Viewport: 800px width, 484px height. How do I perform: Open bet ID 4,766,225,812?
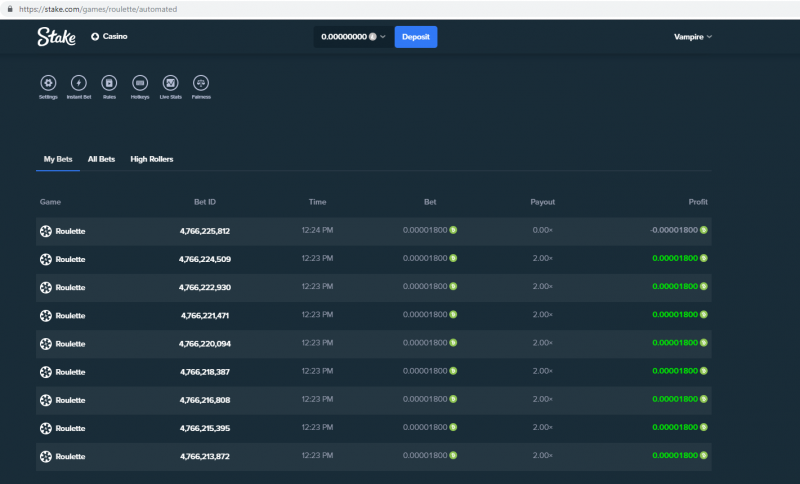click(205, 231)
